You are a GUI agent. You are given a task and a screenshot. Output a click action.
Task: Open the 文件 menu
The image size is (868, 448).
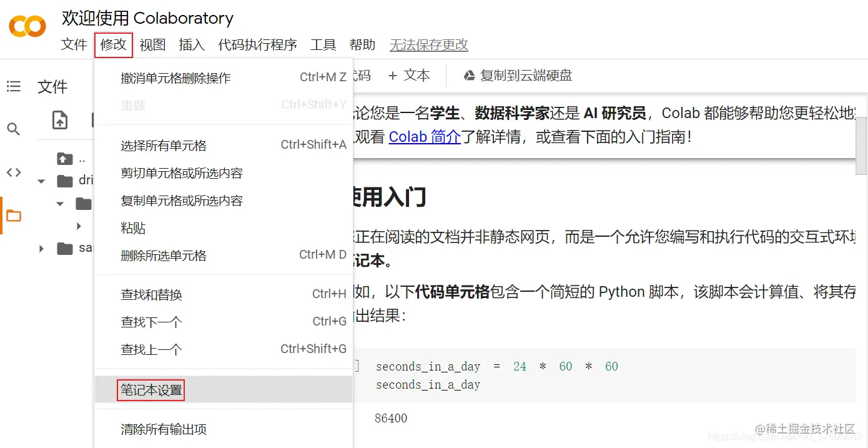coord(74,45)
